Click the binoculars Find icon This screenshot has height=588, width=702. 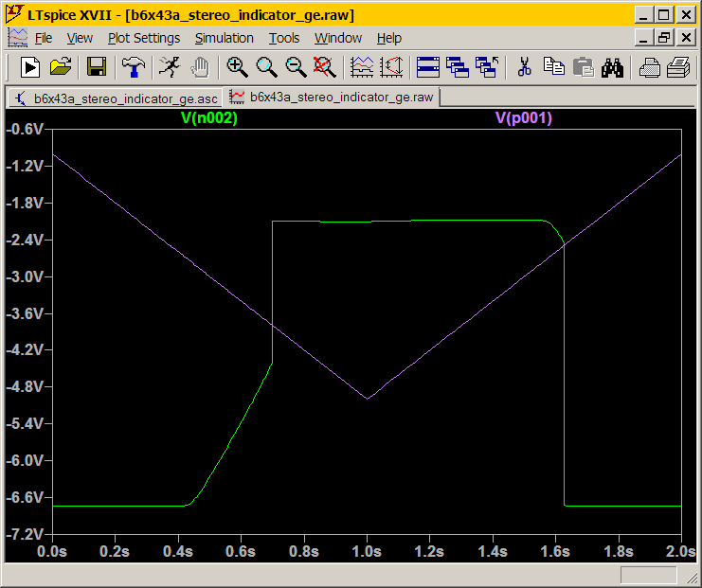click(x=612, y=67)
